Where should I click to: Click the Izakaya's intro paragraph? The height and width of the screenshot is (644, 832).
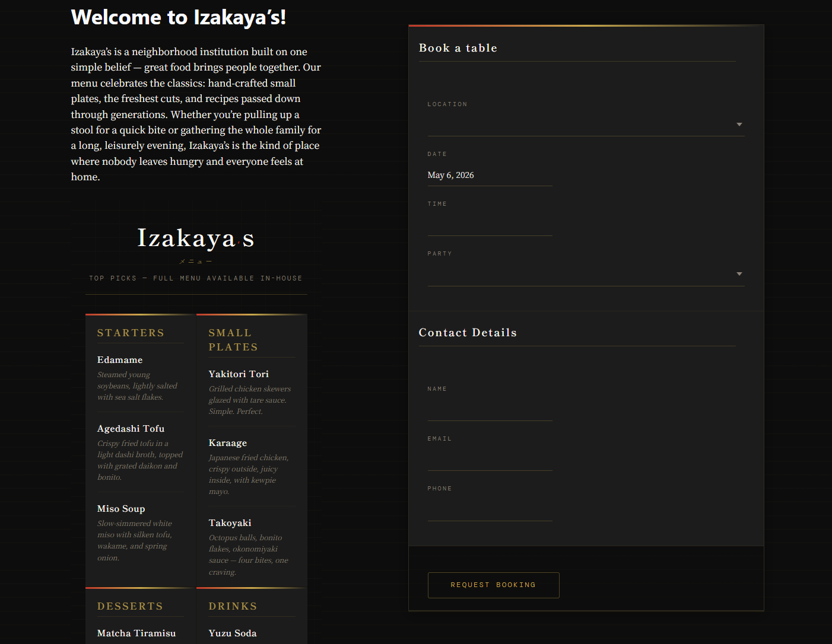tap(196, 114)
